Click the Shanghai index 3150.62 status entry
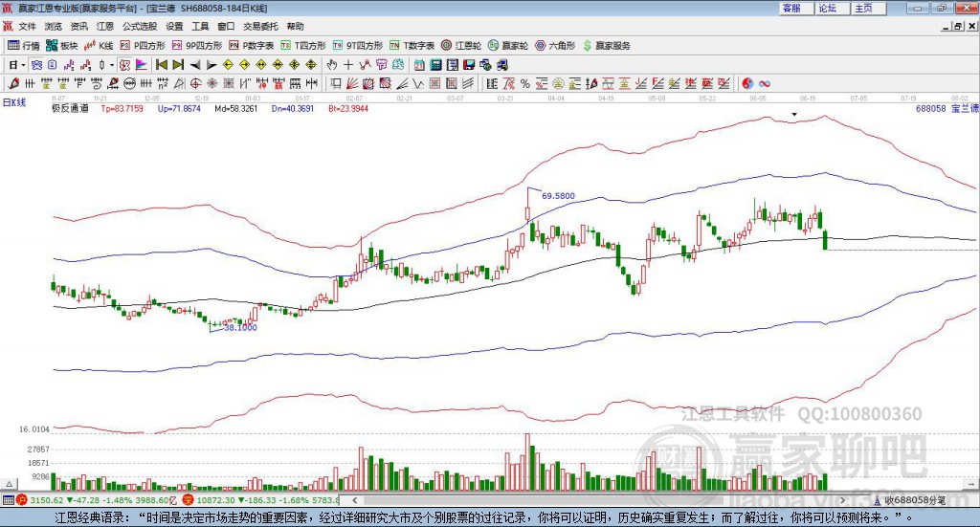 [95, 500]
